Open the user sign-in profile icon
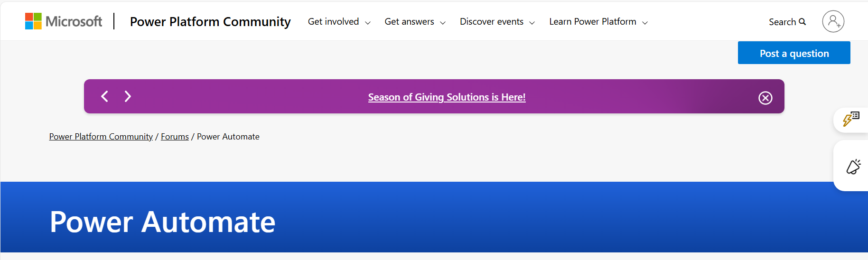Image resolution: width=868 pixels, height=260 pixels. (833, 21)
